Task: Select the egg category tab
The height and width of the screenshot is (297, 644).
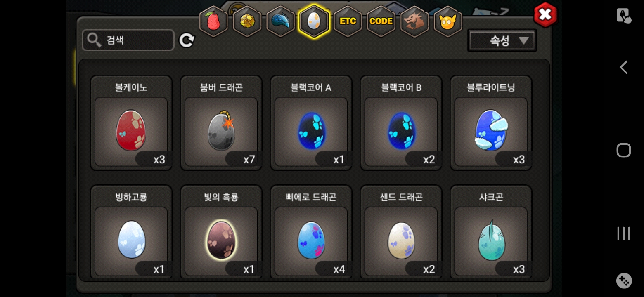Action: (314, 21)
